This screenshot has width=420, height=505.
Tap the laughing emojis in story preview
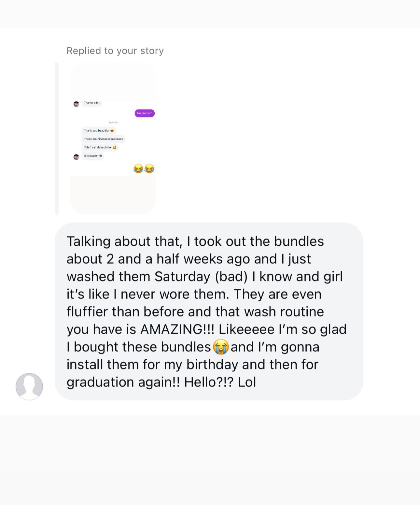pyautogui.click(x=144, y=168)
